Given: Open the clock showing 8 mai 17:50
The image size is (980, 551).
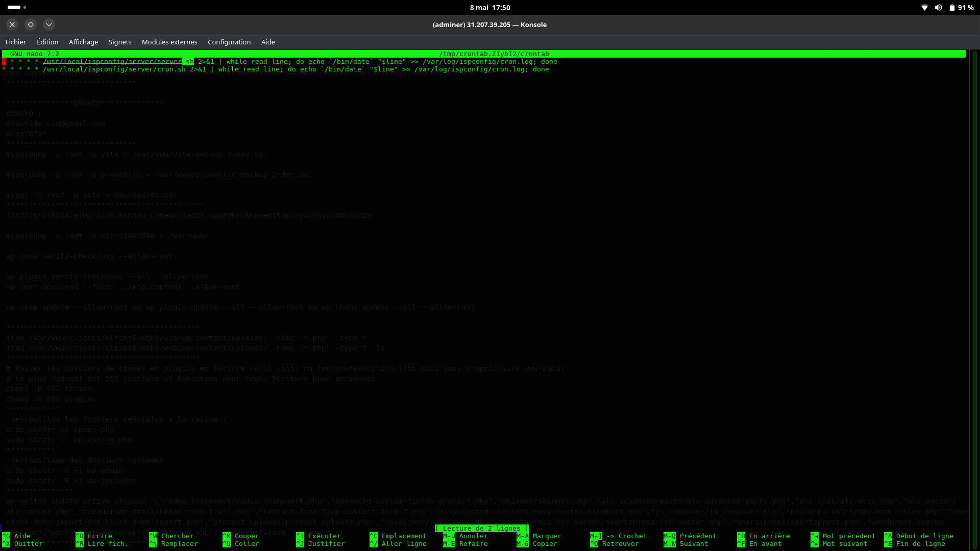Looking at the screenshot, I should 490,8.
